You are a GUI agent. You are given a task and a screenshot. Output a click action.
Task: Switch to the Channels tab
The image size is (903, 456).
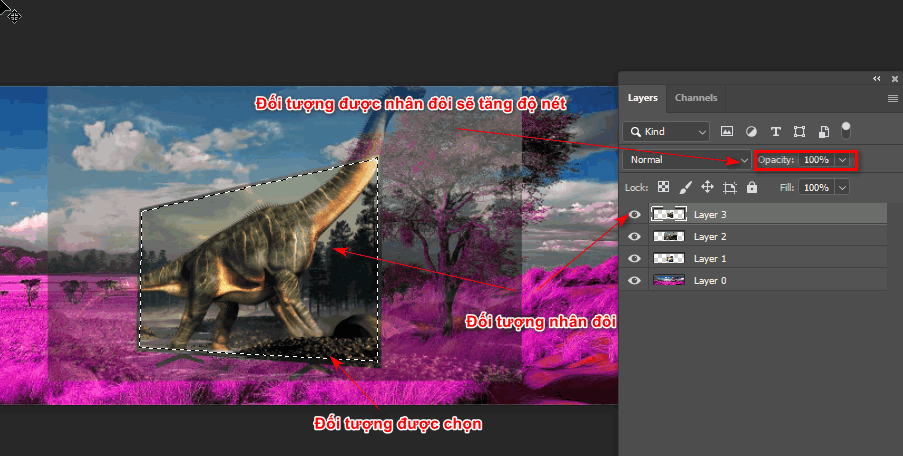696,98
